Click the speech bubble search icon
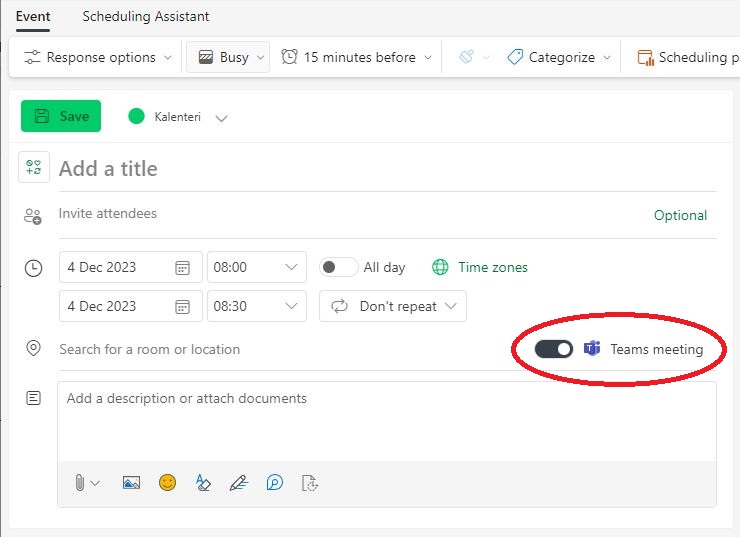This screenshot has width=740, height=537. coord(275,482)
